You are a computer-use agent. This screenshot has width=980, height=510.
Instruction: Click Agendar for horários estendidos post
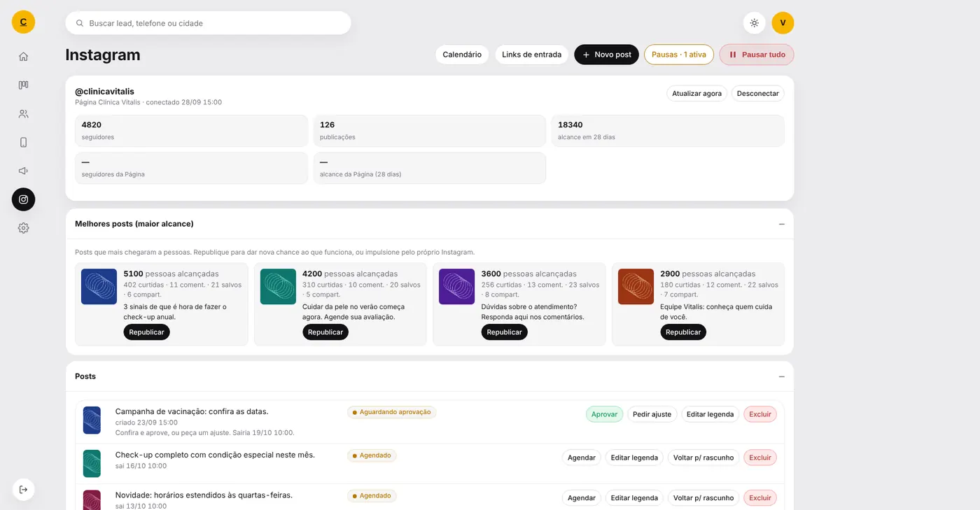[581, 497]
